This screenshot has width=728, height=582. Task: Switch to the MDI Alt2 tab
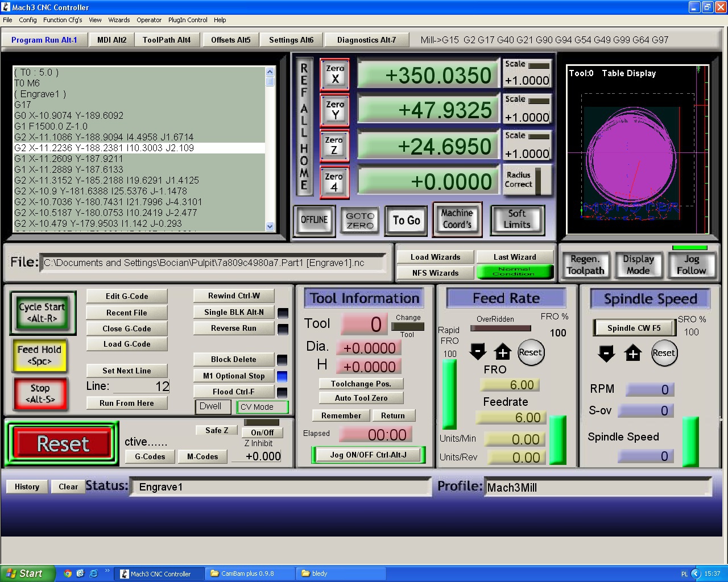[112, 40]
